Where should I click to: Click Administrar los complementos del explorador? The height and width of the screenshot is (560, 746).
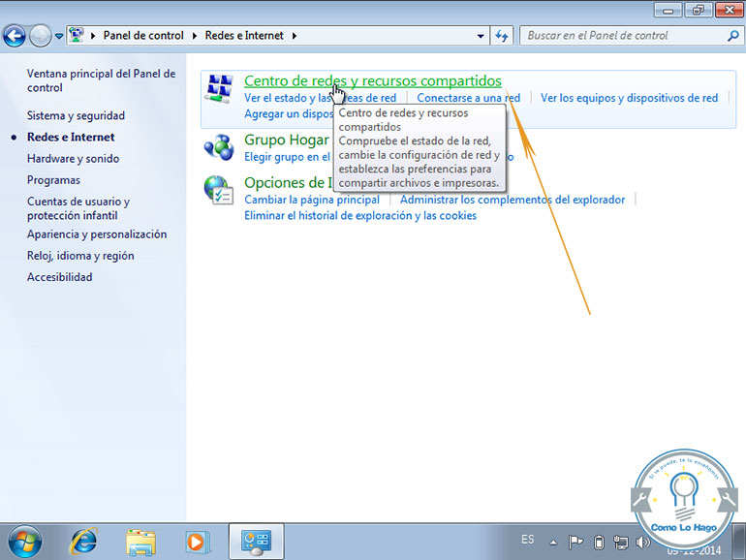[x=513, y=200]
